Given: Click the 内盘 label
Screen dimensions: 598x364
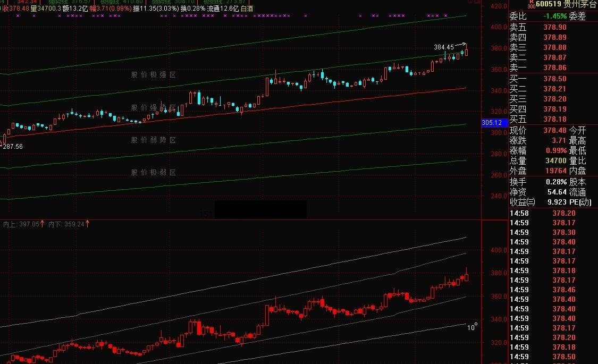Looking at the screenshot, I should 577,171.
